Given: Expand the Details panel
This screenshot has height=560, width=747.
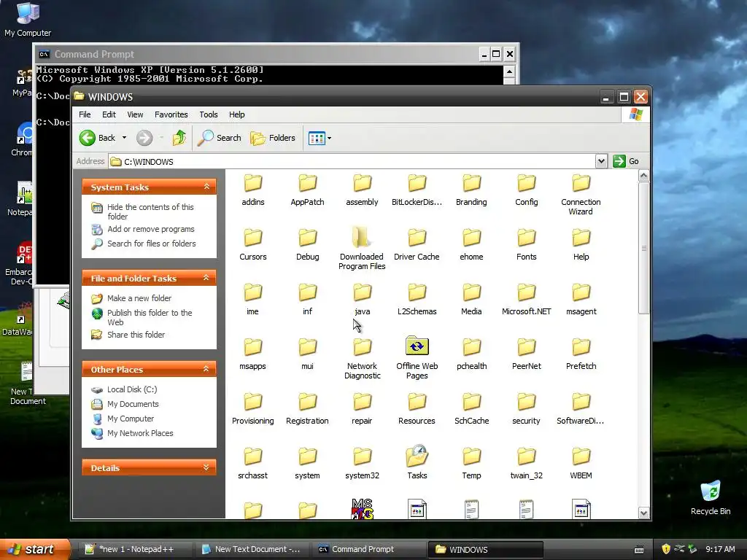Looking at the screenshot, I should click(x=206, y=467).
